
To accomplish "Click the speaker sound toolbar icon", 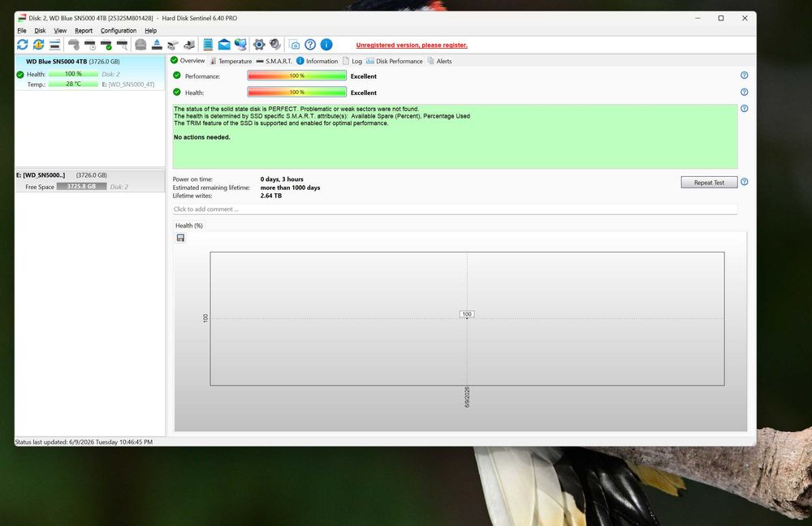I will (275, 45).
